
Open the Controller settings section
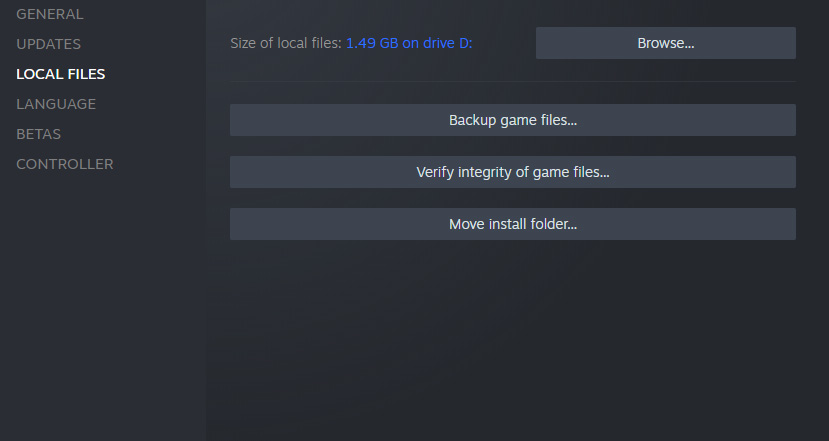tap(65, 164)
